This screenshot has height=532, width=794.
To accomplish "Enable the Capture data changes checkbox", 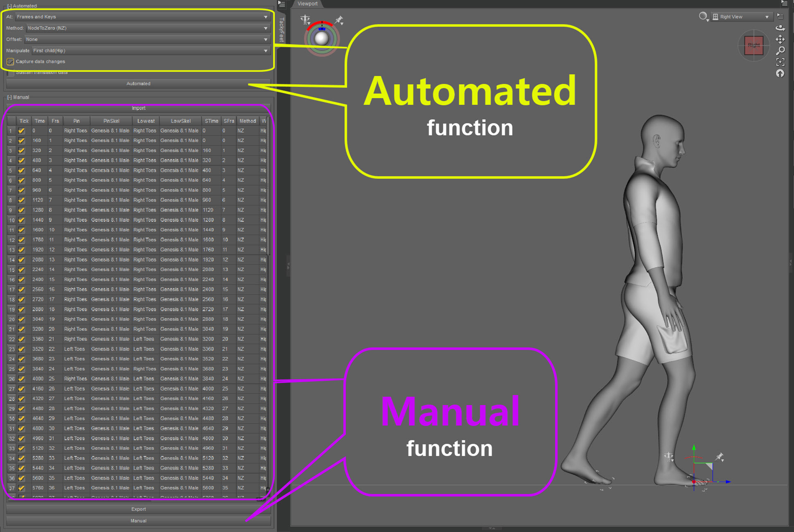I will (x=10, y=61).
